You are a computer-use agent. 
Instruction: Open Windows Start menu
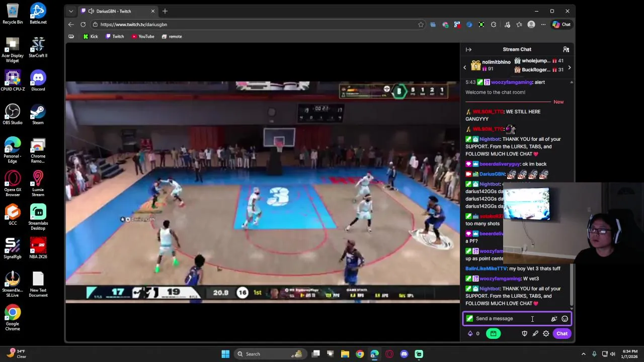[225, 354]
